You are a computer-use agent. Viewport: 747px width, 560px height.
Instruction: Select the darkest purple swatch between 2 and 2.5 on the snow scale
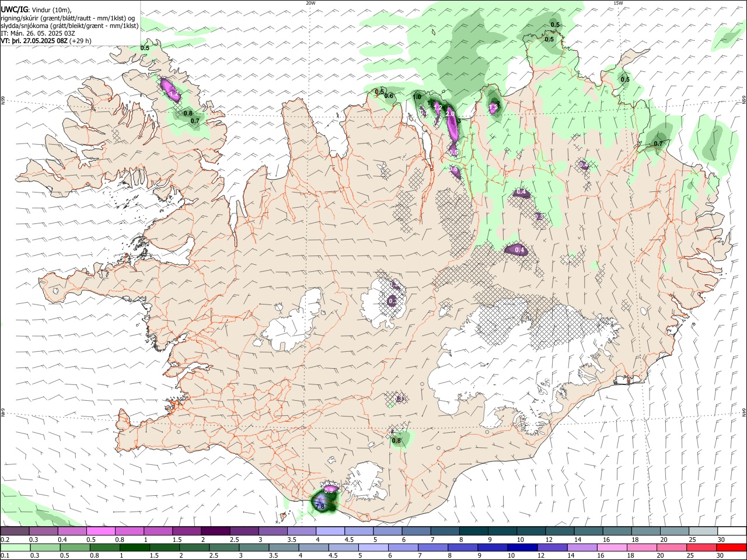click(215, 531)
